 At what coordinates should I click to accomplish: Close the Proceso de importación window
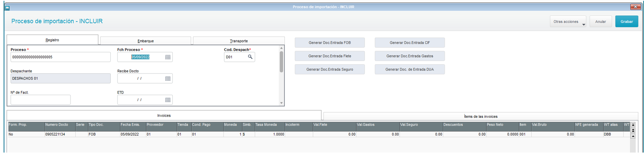coord(636,7)
